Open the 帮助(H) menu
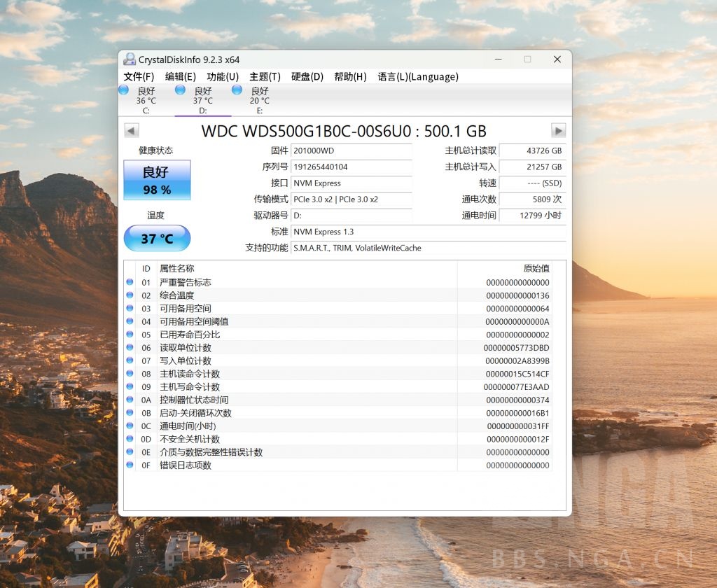 349,76
